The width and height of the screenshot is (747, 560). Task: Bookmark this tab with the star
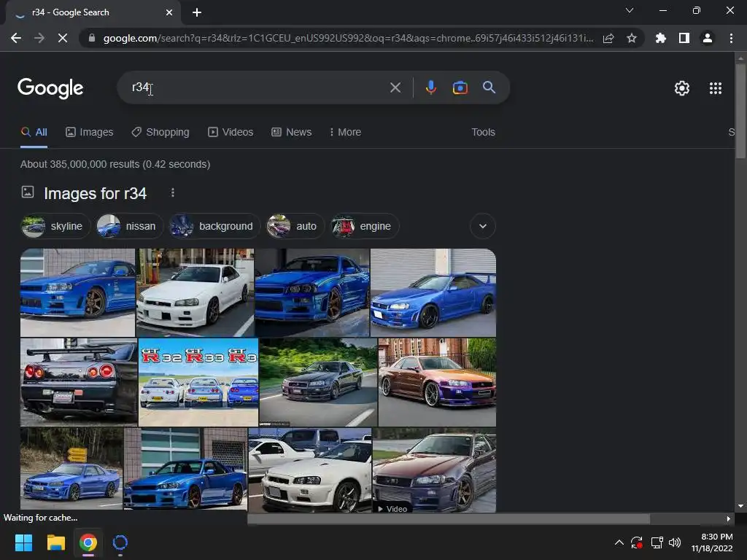tap(632, 38)
